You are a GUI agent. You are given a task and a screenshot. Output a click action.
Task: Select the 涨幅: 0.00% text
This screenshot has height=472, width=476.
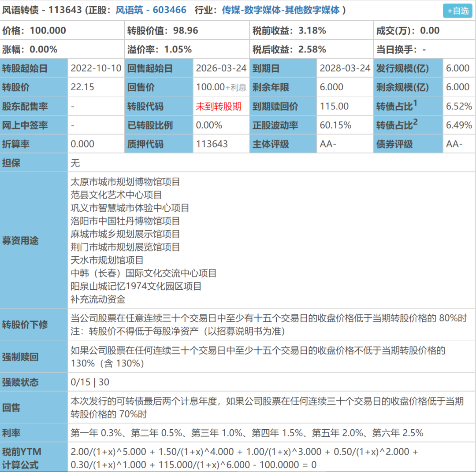point(30,49)
